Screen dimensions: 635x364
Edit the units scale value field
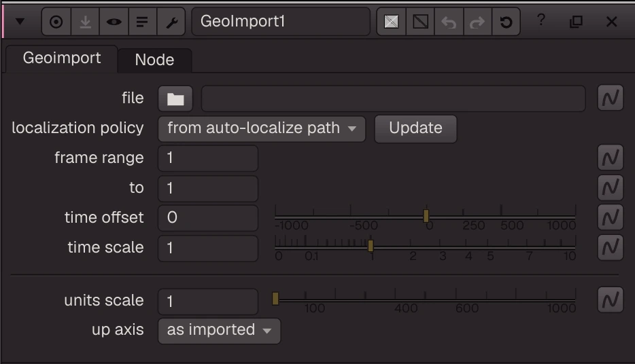tap(208, 302)
